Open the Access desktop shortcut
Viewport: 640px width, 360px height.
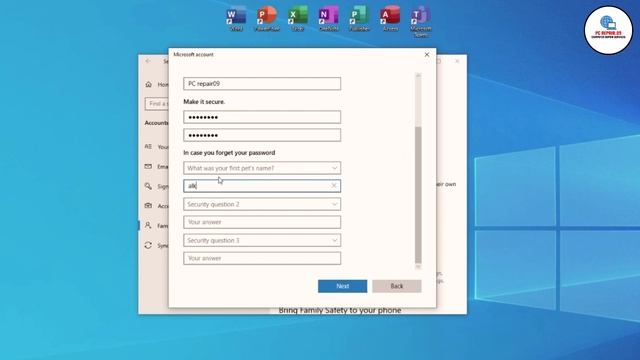(390, 19)
